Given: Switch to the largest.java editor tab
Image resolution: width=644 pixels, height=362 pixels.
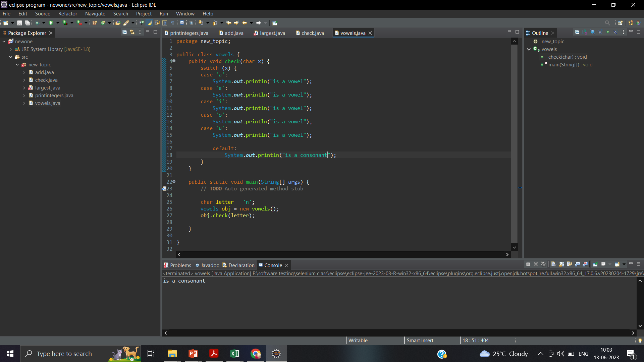Looking at the screenshot, I should coord(272,33).
